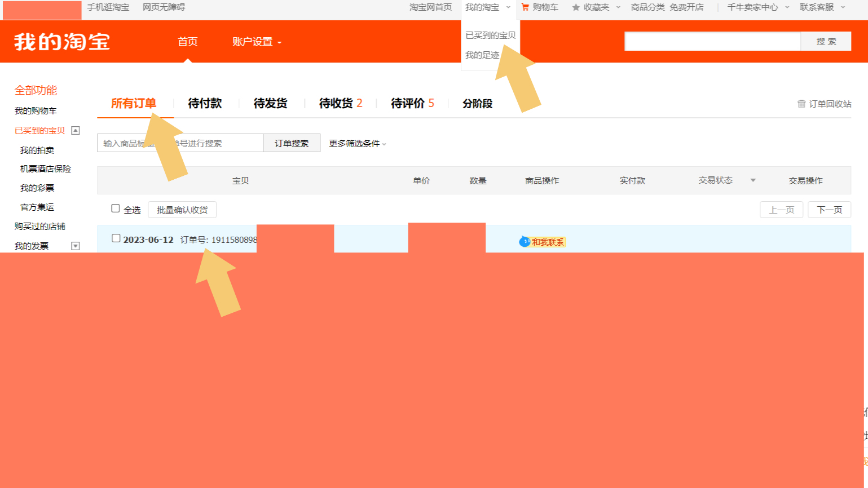
Task: Open the 商品分类 link
Action: (x=647, y=7)
